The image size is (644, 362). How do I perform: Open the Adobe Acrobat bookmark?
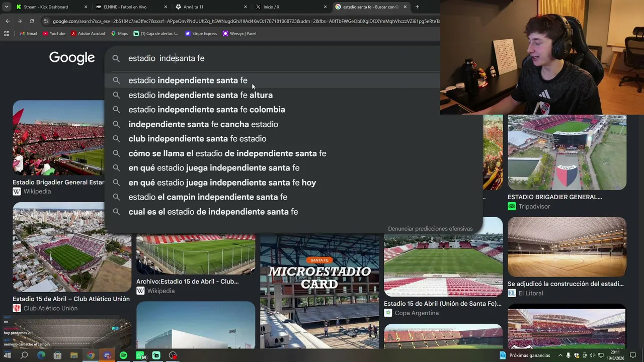88,34
